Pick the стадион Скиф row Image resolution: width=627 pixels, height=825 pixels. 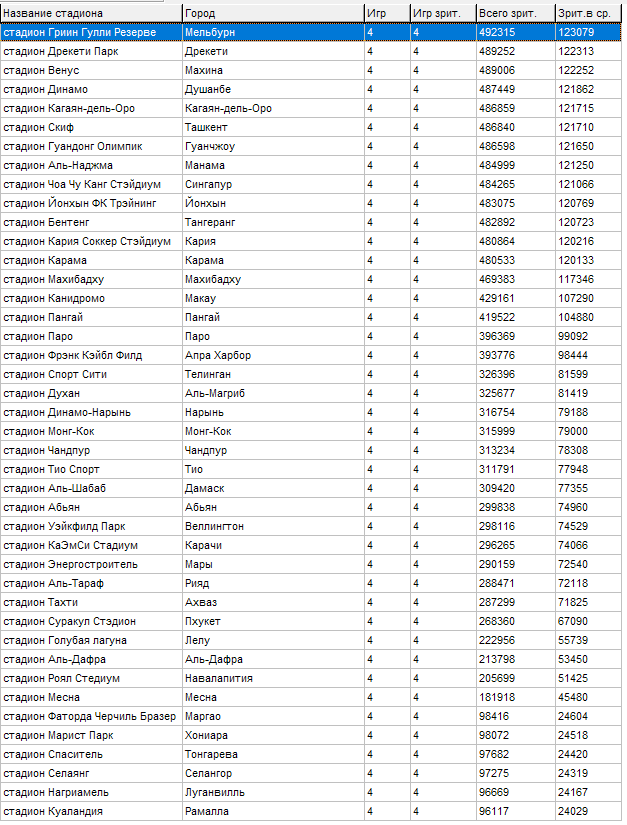pos(40,127)
